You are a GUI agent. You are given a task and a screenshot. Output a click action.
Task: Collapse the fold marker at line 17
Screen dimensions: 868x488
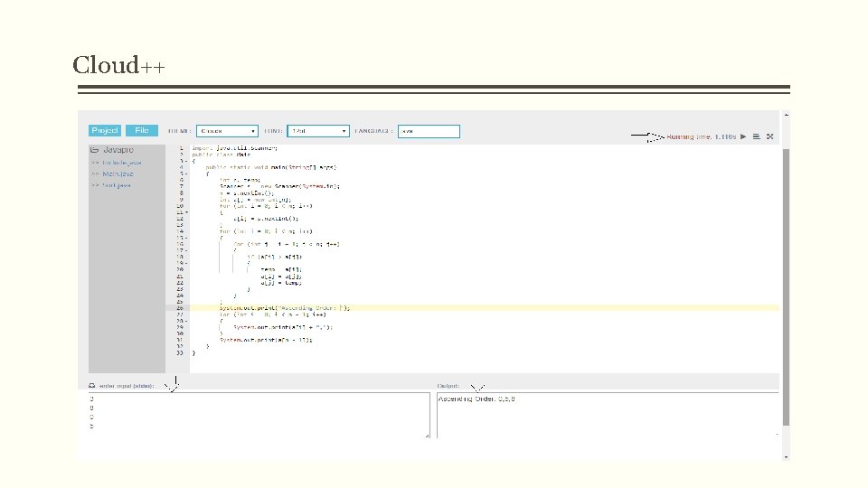point(186,250)
